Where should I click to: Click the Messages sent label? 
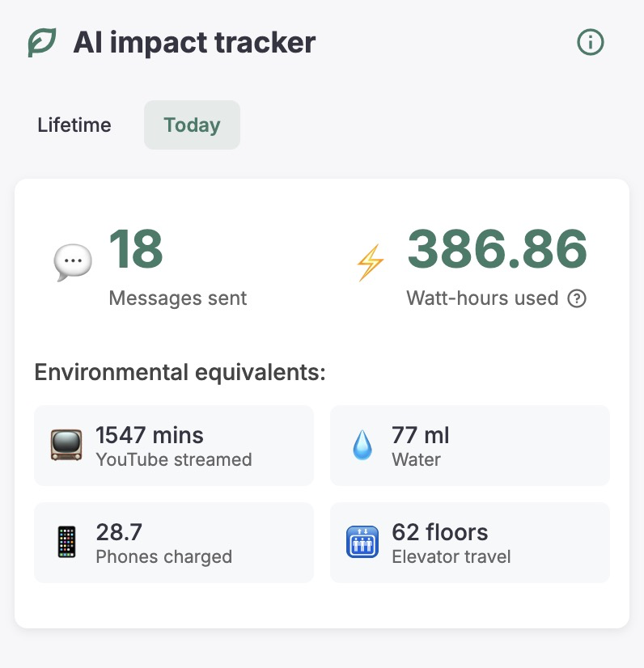click(x=178, y=298)
